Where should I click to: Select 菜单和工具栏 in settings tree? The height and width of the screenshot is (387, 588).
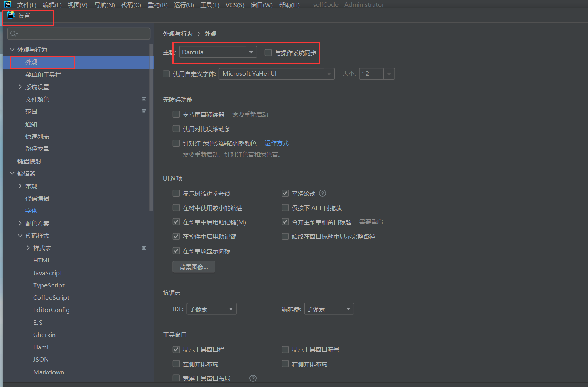[x=43, y=75]
